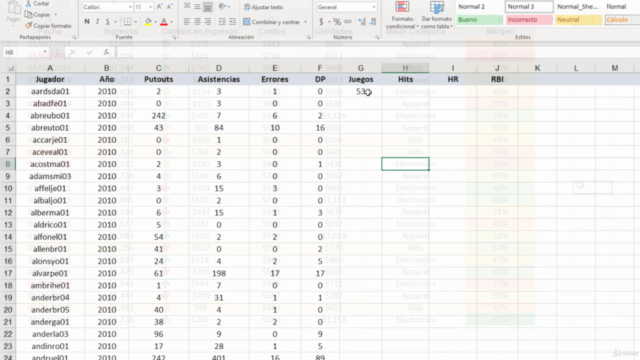Click the RBI header cell
Screen dimensions: 640x360
(497, 79)
